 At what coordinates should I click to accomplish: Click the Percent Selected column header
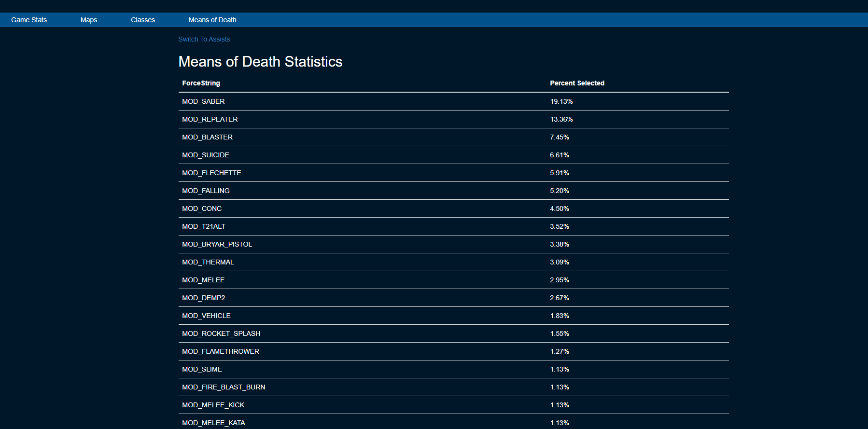(577, 83)
